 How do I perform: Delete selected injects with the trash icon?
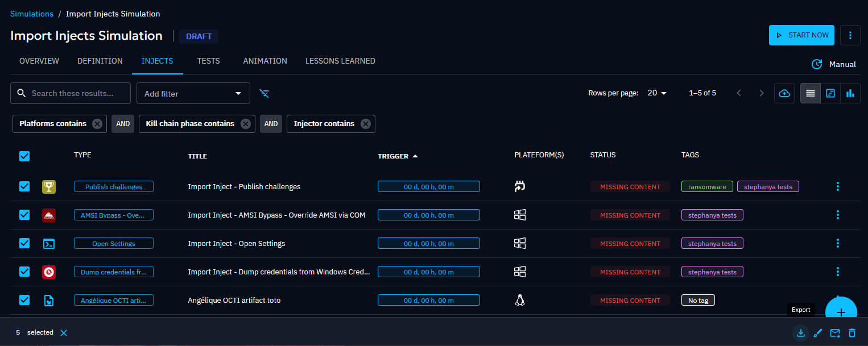[852, 333]
